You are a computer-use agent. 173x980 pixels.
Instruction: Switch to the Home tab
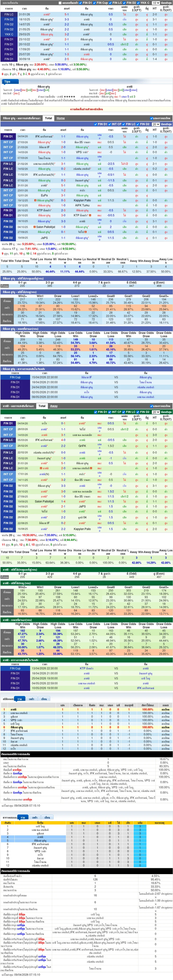pyautogui.click(x=61, y=118)
